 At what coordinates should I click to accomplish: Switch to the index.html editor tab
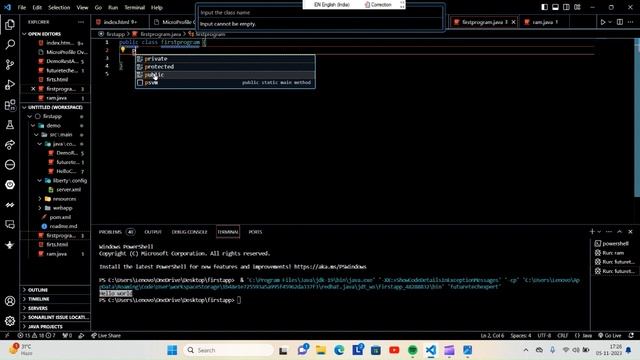(119, 22)
